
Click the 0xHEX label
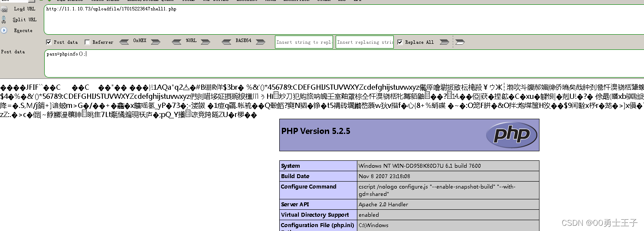click(x=140, y=41)
